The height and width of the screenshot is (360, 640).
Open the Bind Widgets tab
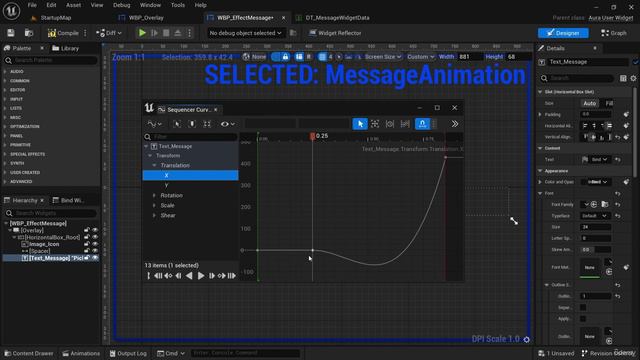pyautogui.click(x=68, y=200)
